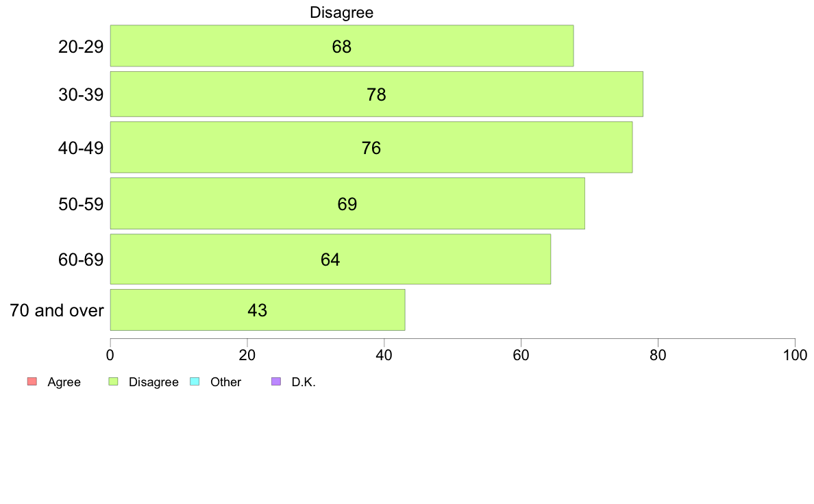Image resolution: width=814 pixels, height=504 pixels.
Task: Click the 60 tick on x-axis
Action: [x=521, y=355]
